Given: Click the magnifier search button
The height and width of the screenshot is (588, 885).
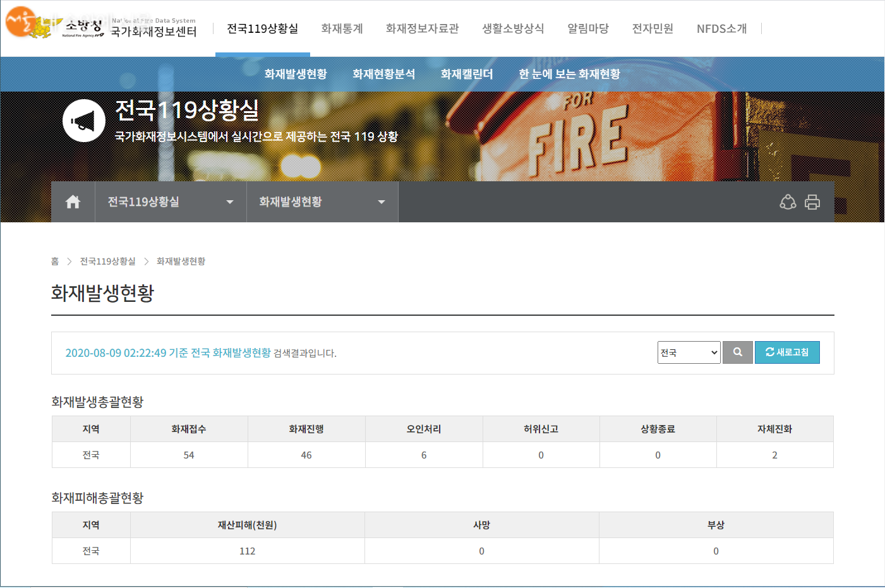Looking at the screenshot, I should [x=737, y=352].
